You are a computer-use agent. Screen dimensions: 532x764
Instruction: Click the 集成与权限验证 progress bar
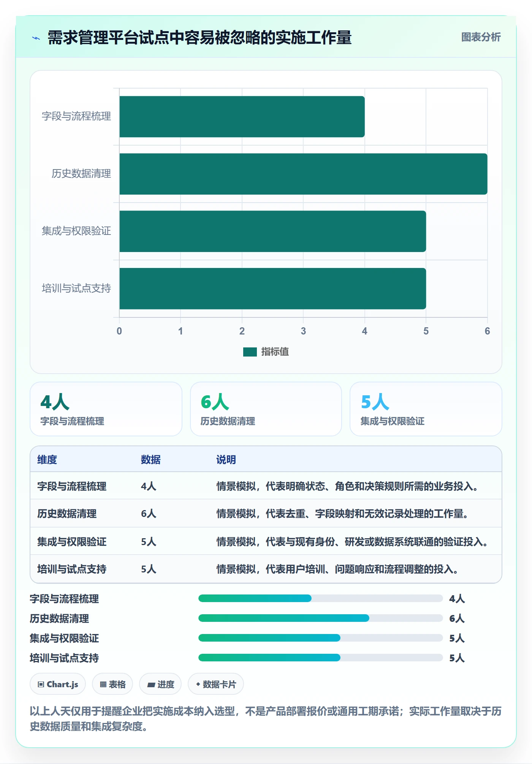[320, 638]
